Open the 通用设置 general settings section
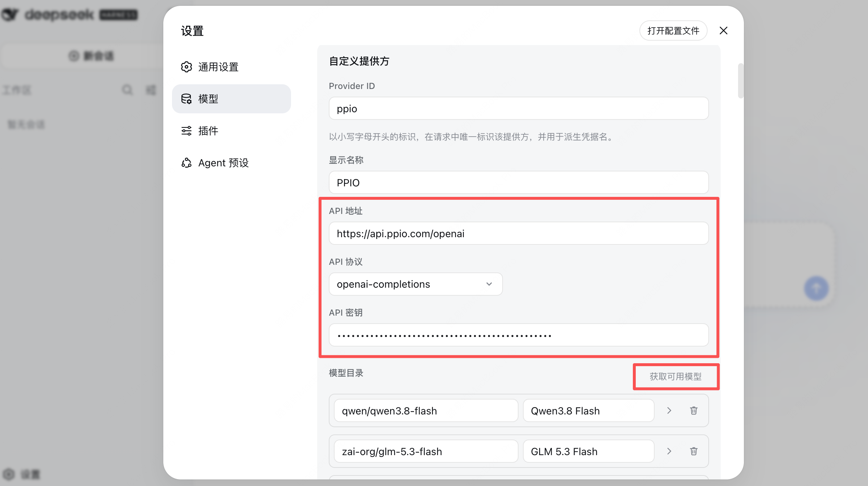 pos(231,67)
